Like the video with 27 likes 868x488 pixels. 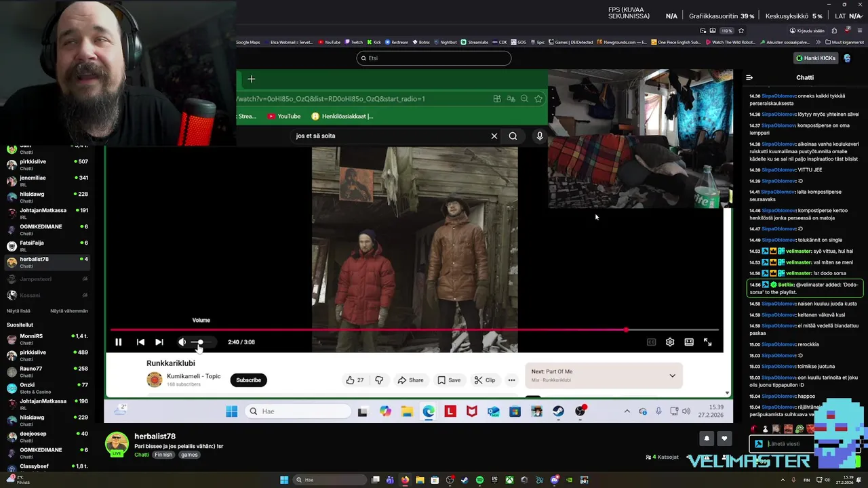pos(355,380)
